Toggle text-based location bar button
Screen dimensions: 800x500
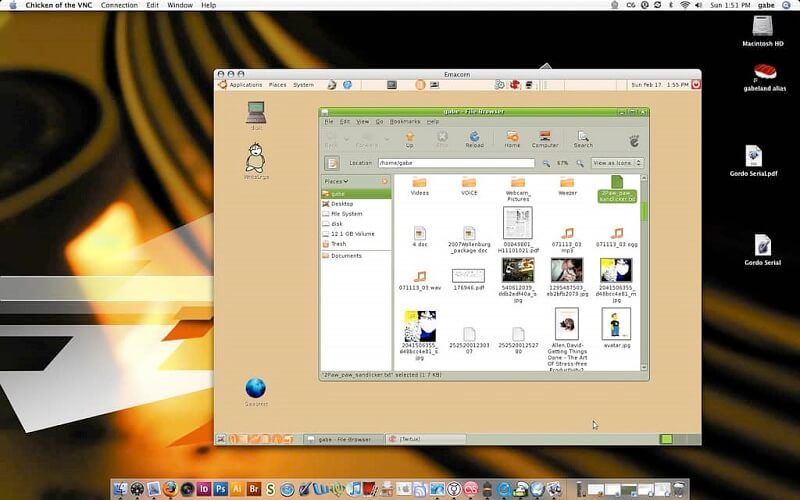(x=332, y=163)
